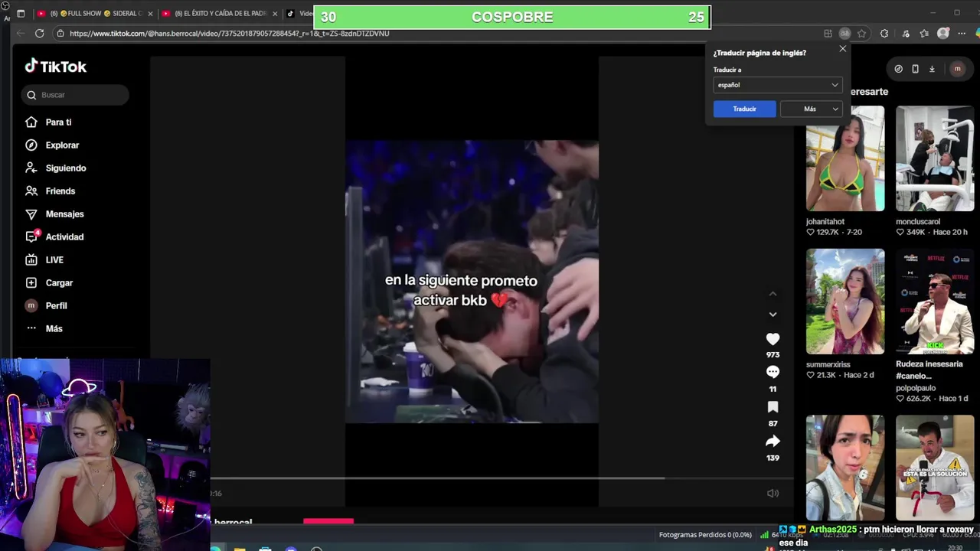
Task: Open the browser tab actions icon
Action: tap(21, 14)
